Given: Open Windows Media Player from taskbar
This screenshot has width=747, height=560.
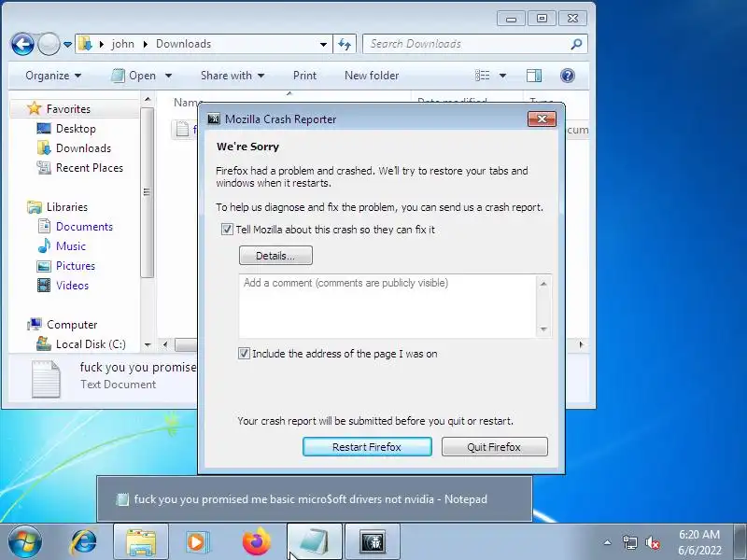Looking at the screenshot, I should coord(197,542).
